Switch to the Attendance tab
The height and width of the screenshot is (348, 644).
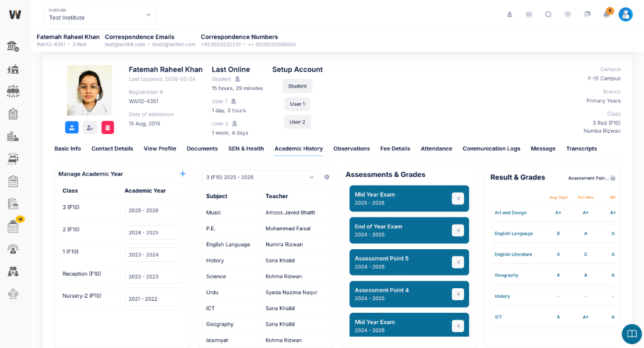coord(436,149)
